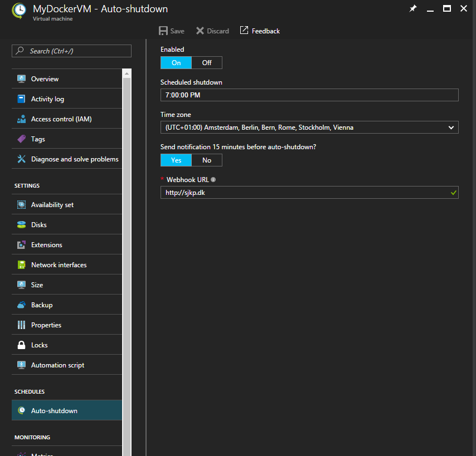Viewport: 476px width, 456px height.
Task: Open the Locks settings
Action: [40, 345]
